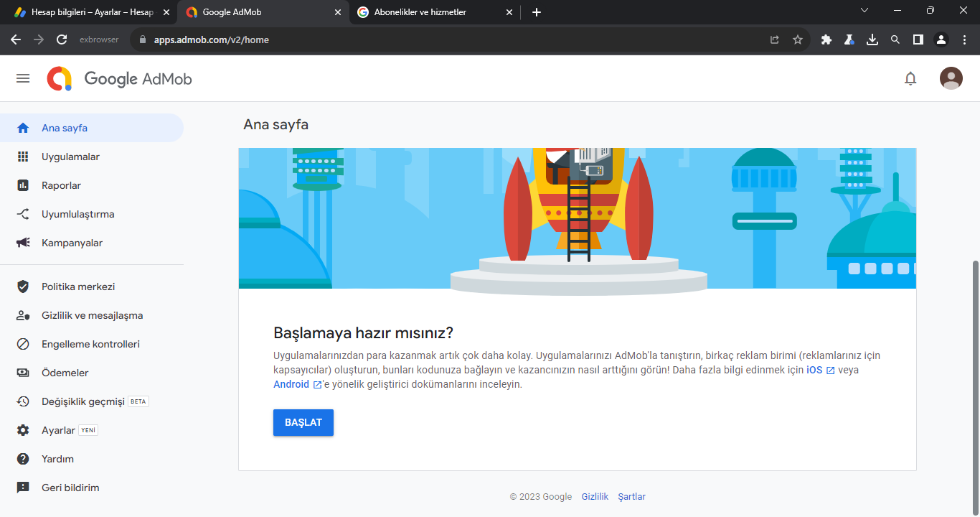This screenshot has width=980, height=517.
Task: Click the Ayarlar gear icon
Action: [x=23, y=430]
